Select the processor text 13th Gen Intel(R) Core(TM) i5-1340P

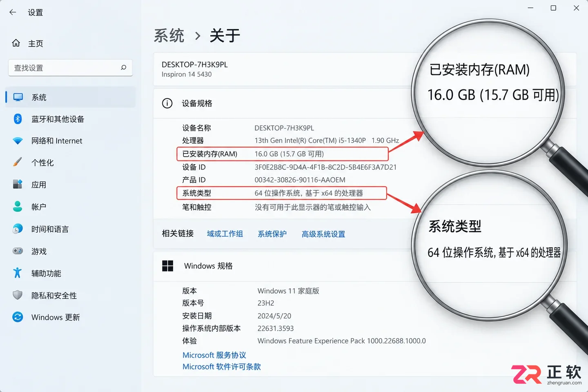pyautogui.click(x=310, y=140)
